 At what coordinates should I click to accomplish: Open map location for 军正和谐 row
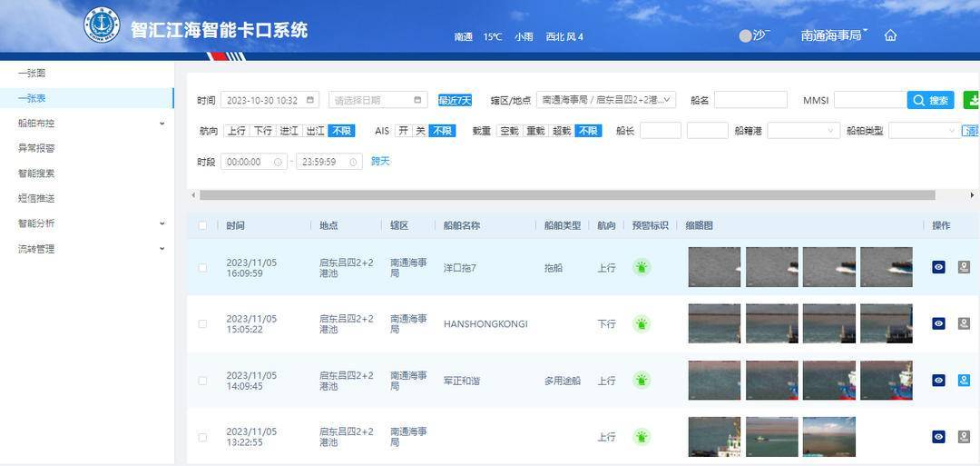click(x=964, y=381)
